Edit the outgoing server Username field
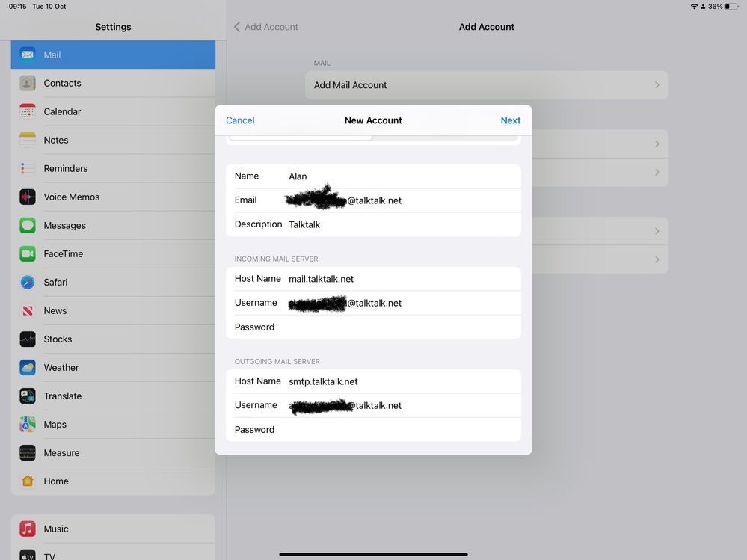The image size is (747, 560). click(x=373, y=405)
